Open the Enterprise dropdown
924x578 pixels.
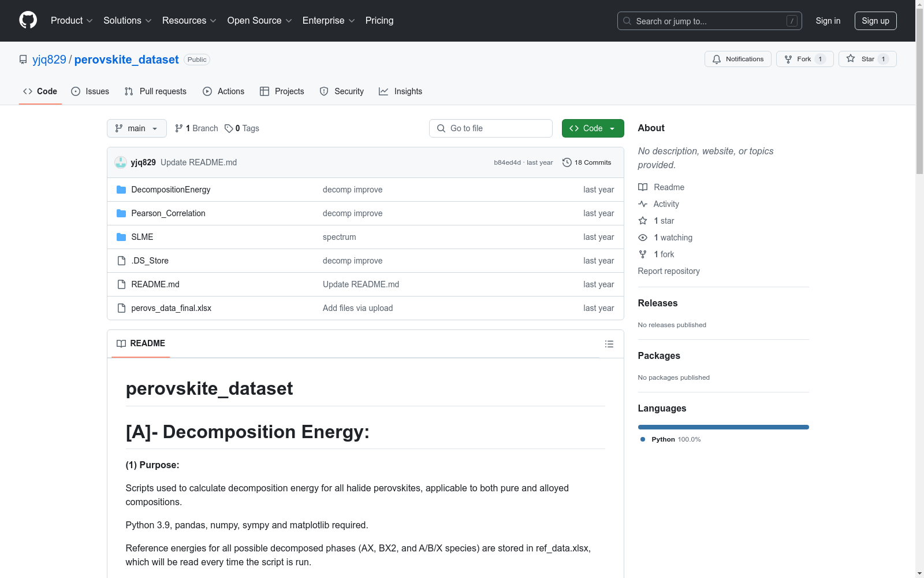pos(329,20)
